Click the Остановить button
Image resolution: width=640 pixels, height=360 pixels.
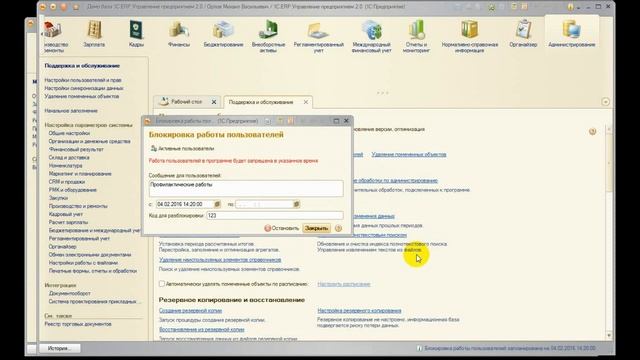(x=282, y=229)
